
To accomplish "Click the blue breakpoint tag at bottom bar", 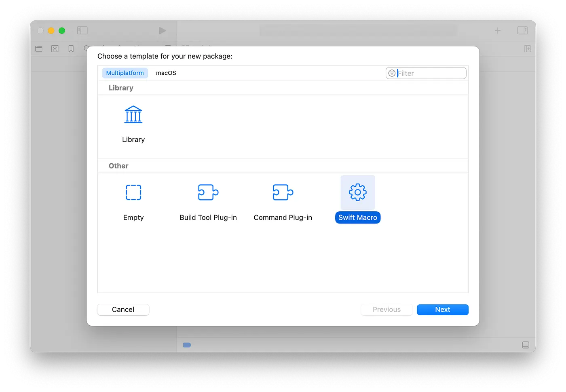I will (x=187, y=345).
